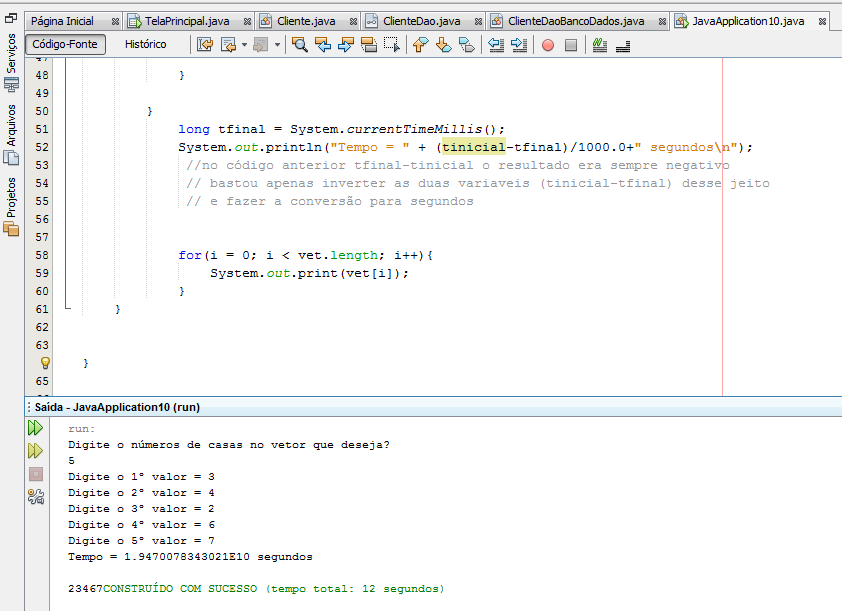The width and height of the screenshot is (842, 611).
Task: Jump to next bookmark
Action: click(444, 45)
